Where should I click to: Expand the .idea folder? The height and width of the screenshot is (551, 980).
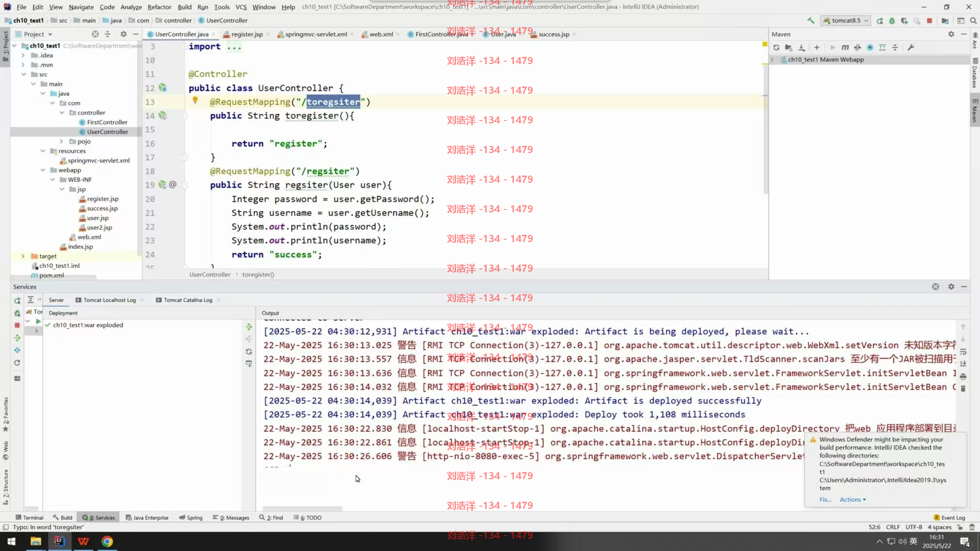coord(23,55)
